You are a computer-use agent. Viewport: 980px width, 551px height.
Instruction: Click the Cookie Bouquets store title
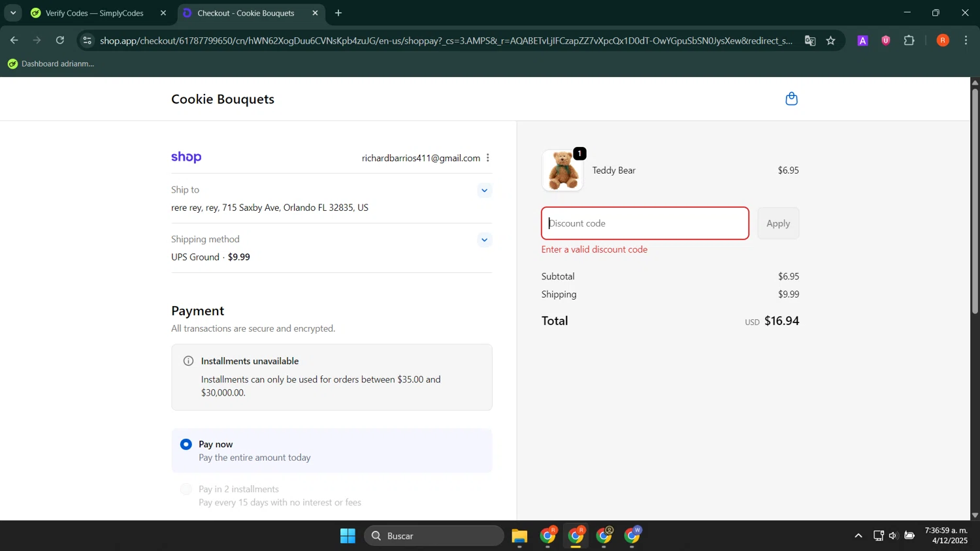tap(223, 99)
